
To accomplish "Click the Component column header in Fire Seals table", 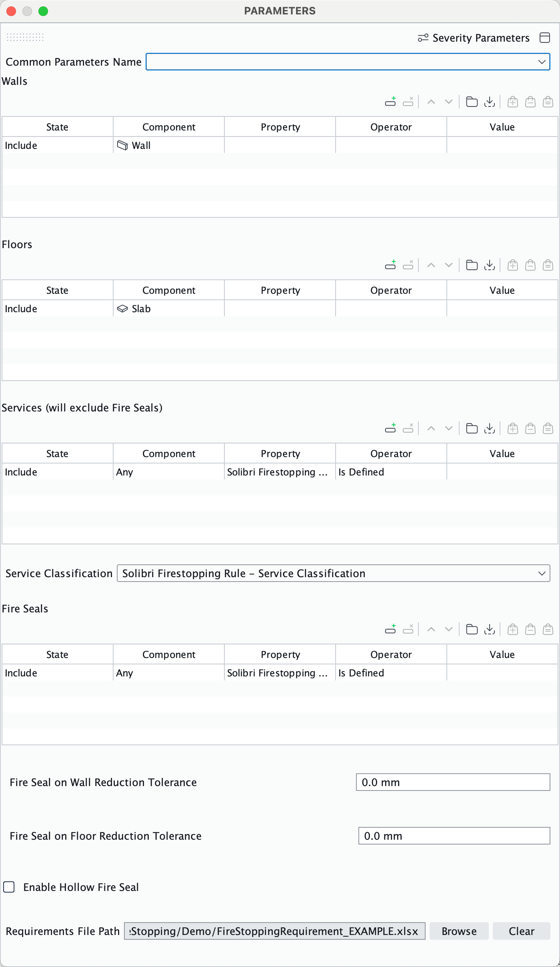I will [x=169, y=654].
